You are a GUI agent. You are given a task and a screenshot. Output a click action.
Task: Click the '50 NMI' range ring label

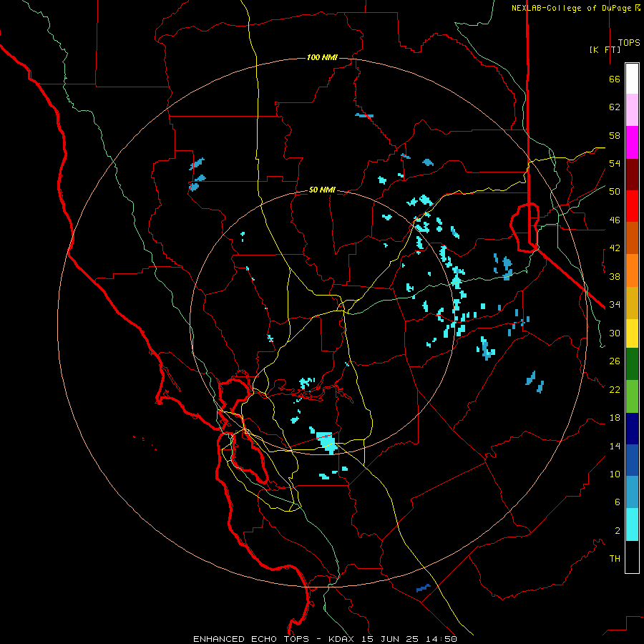(322, 190)
